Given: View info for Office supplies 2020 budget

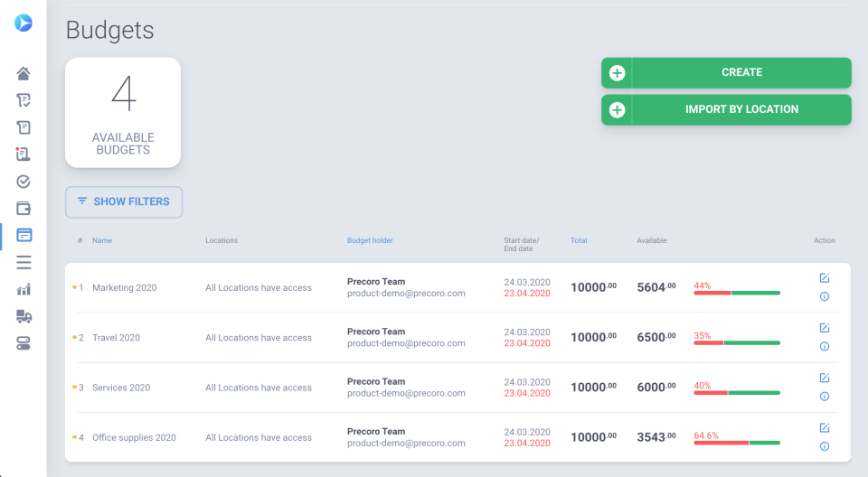Looking at the screenshot, I should coord(825,446).
